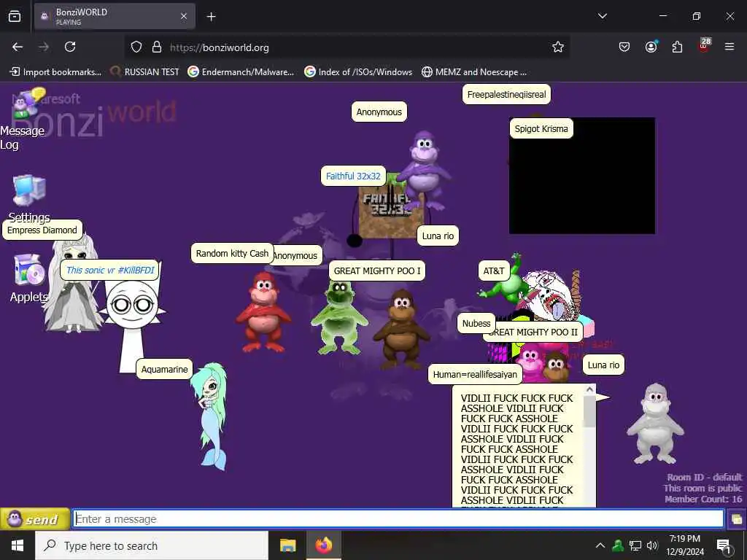Click the Firefox View icon
The image size is (747, 560).
click(x=15, y=17)
